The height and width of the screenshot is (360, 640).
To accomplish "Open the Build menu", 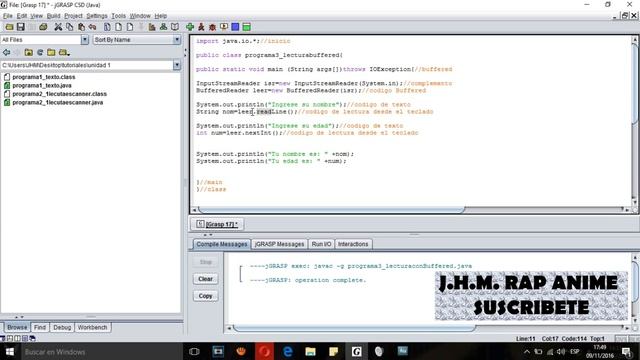I will pos(53,16).
